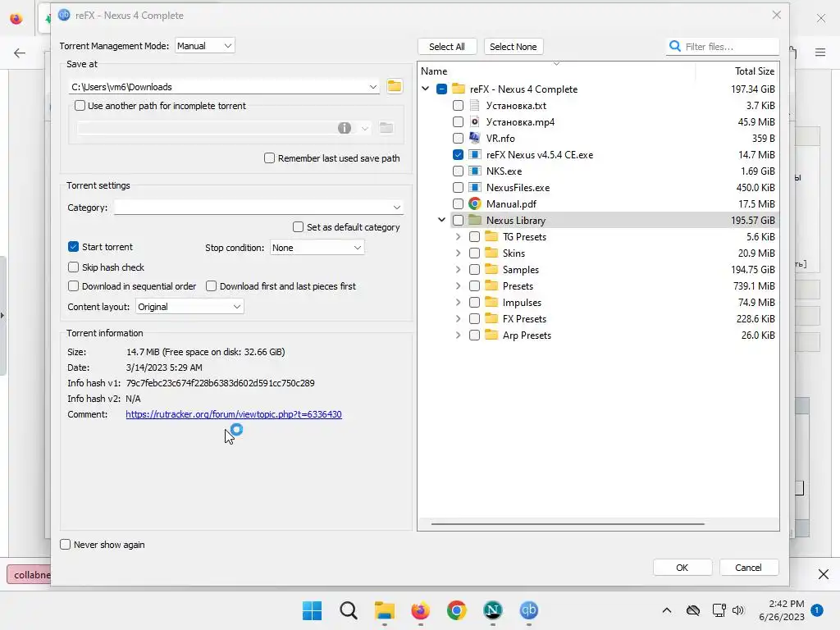
Task: Open File Explorer from the taskbar
Action: [x=384, y=610]
